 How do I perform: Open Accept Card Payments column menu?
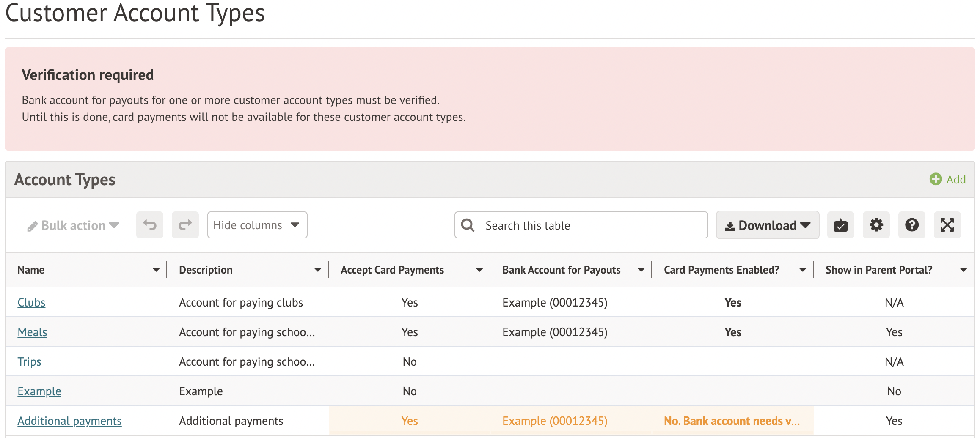click(x=479, y=270)
